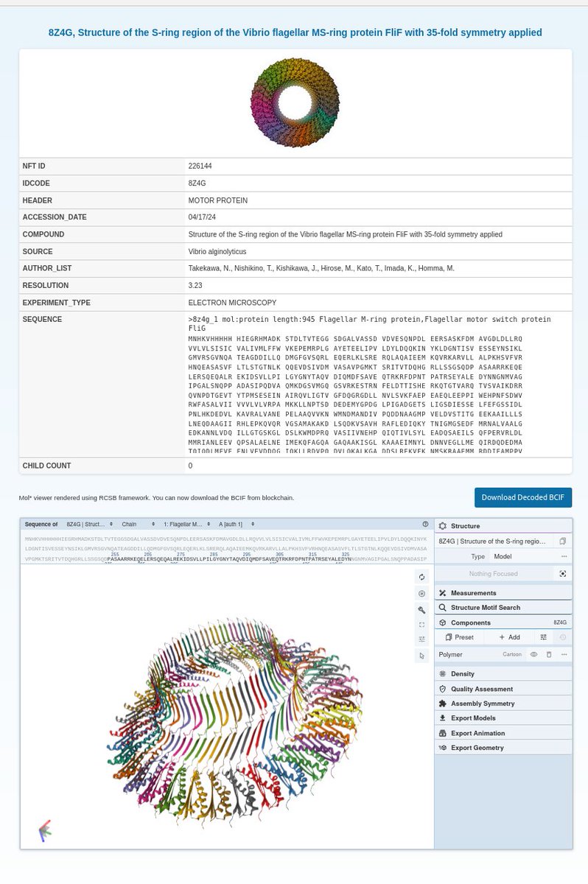Click the NFT ID value 226144
588x884 pixels.
(200, 166)
